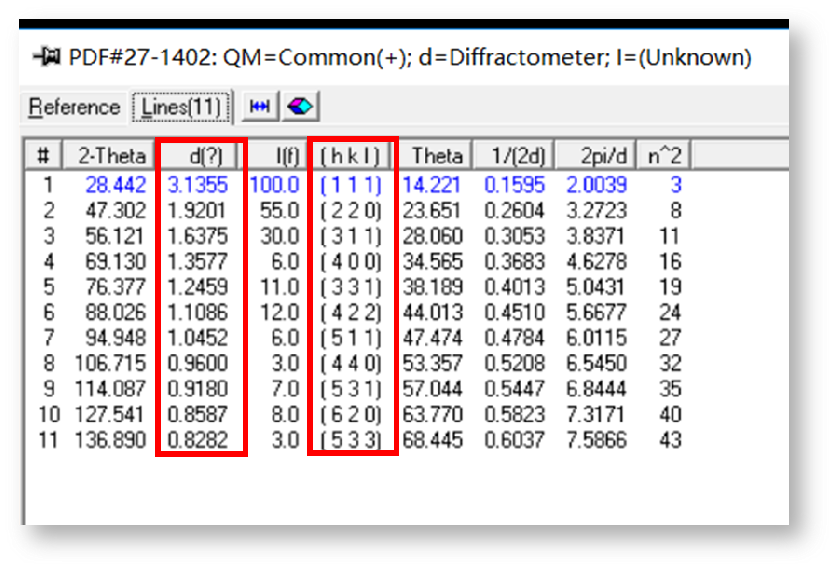
Task: Click the 2pi/d column header
Action: pos(595,156)
